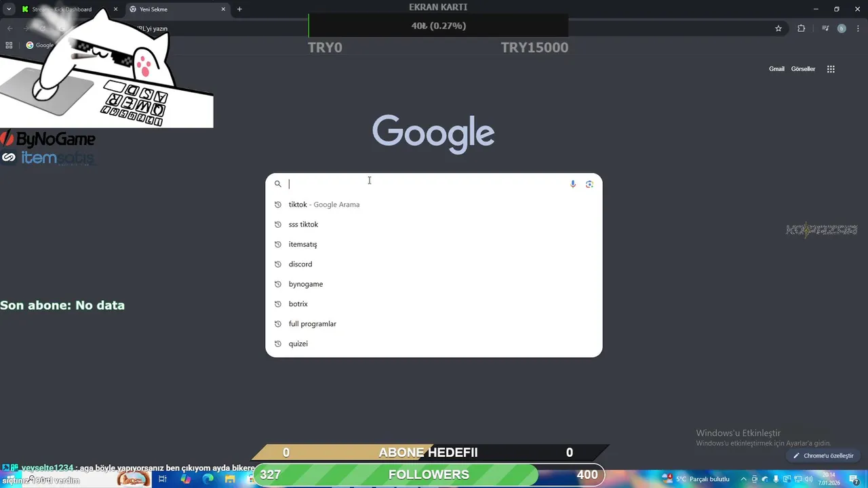This screenshot has height=488, width=868.
Task: Choose the 'botrix' suggestion
Action: click(434, 304)
